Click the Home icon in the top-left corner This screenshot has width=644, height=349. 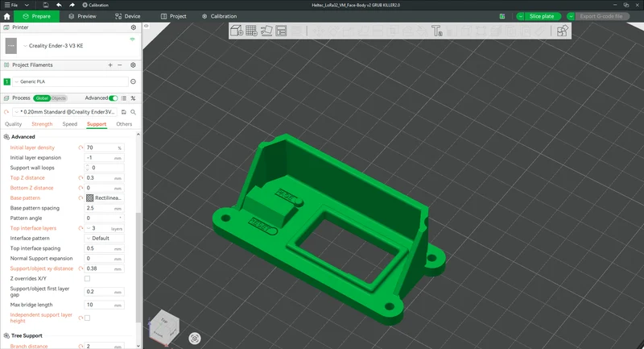point(6,16)
